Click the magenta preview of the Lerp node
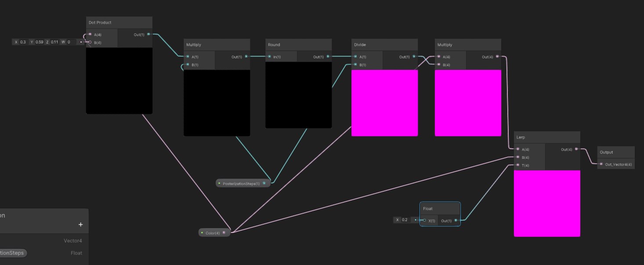Image resolution: width=644 pixels, height=265 pixels. (546, 203)
